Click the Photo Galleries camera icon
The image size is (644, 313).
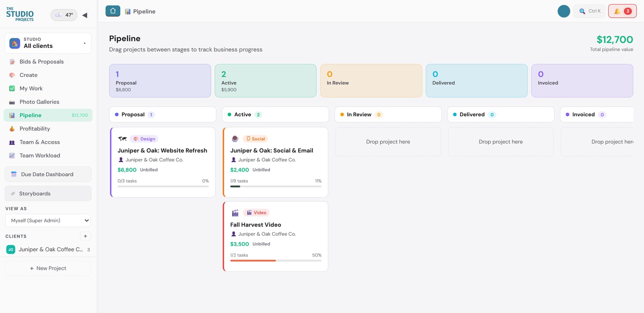[12, 102]
